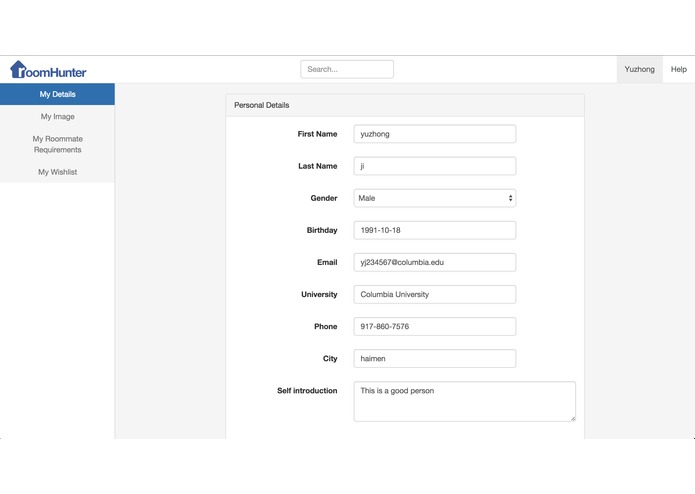The image size is (695, 494).
Task: Click the Email label
Action: pyautogui.click(x=327, y=262)
